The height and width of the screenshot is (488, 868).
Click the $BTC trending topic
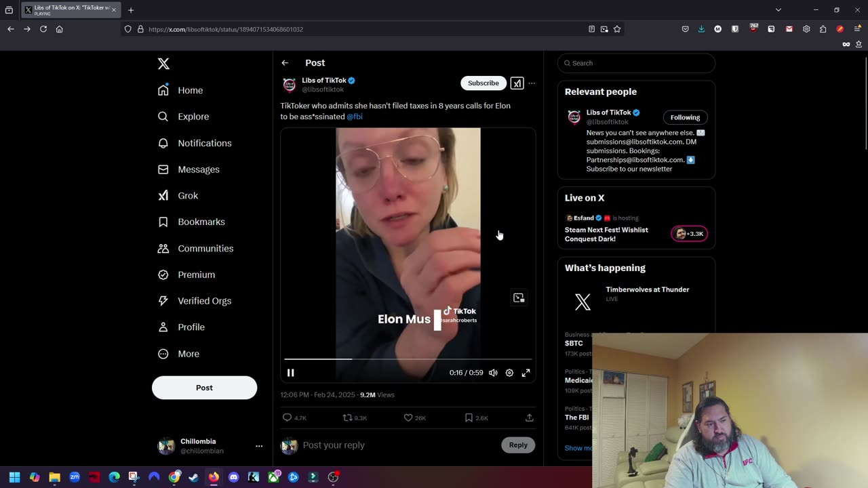click(x=574, y=344)
